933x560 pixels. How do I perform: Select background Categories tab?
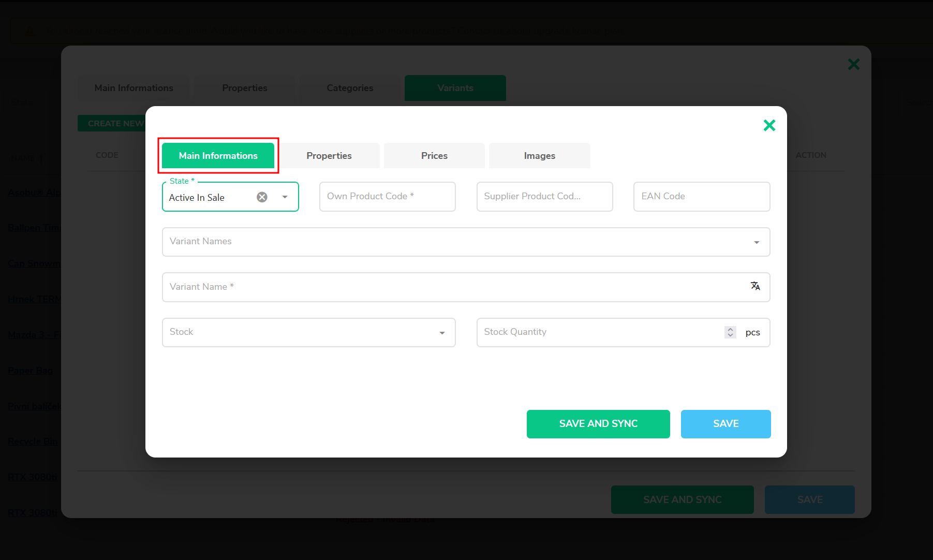(x=350, y=88)
